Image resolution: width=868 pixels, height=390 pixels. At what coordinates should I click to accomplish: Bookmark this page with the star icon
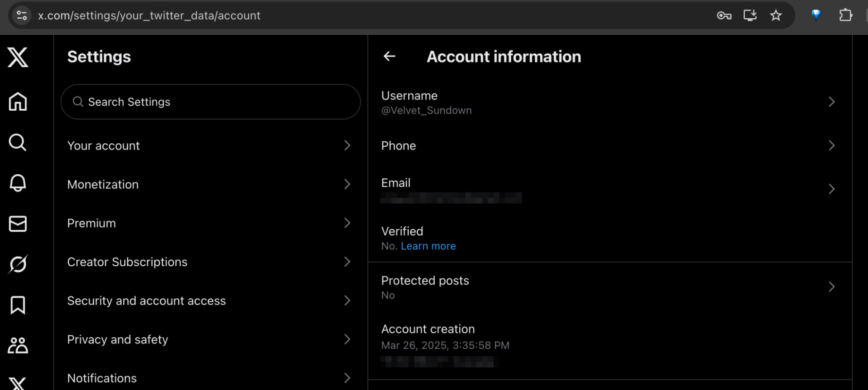tap(776, 16)
